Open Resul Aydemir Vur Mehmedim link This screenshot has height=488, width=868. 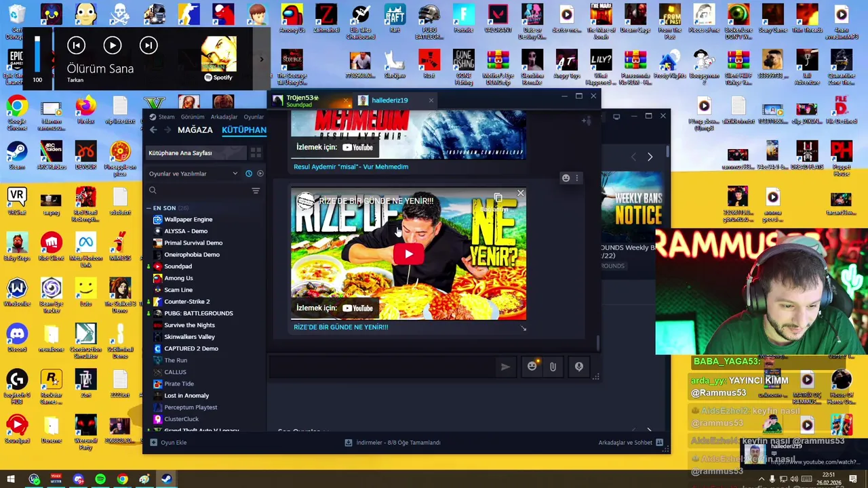click(351, 167)
